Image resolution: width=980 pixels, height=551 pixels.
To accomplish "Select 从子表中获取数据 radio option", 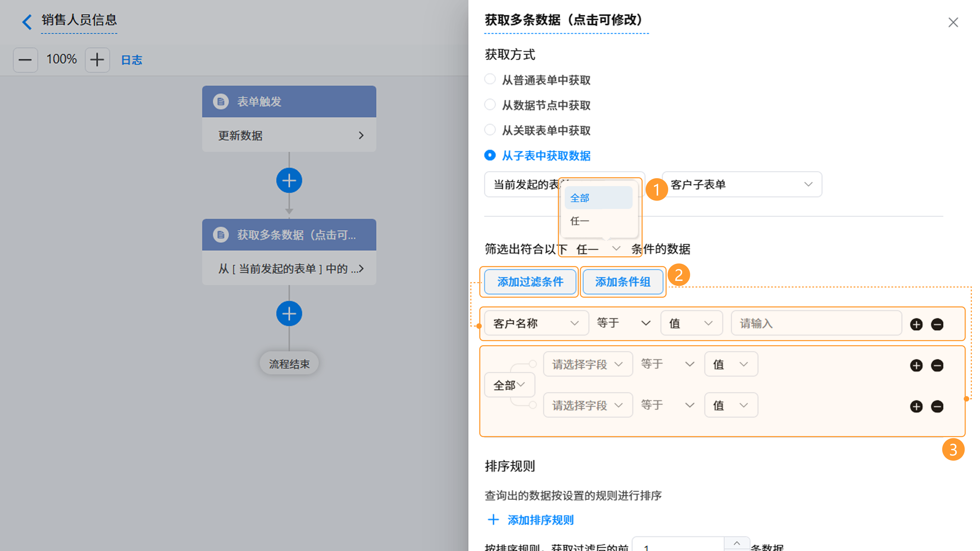I will pyautogui.click(x=490, y=155).
